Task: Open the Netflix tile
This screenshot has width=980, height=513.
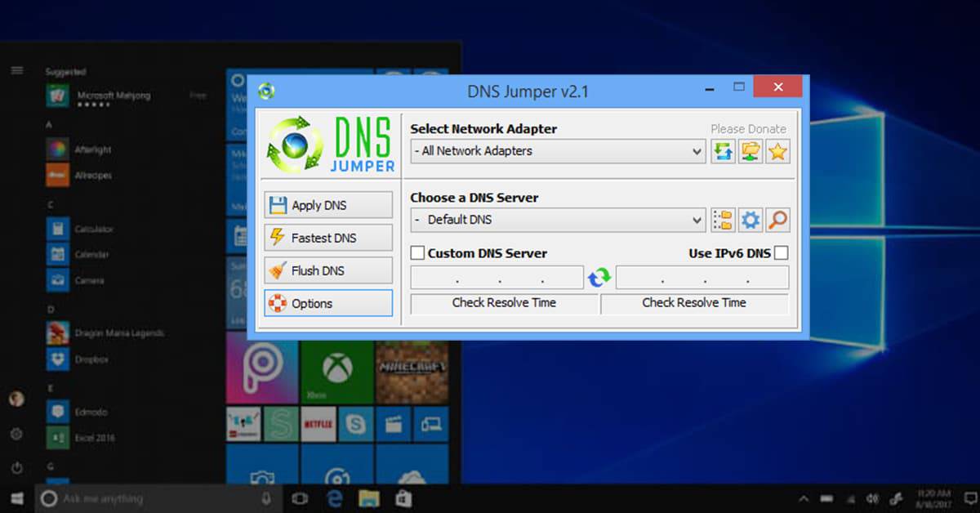Action: (x=318, y=424)
